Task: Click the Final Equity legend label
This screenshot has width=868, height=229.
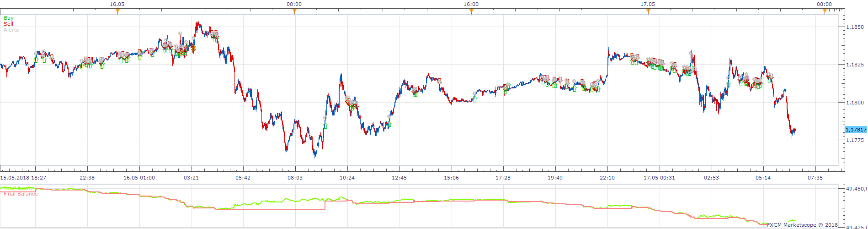Action: tap(18, 188)
